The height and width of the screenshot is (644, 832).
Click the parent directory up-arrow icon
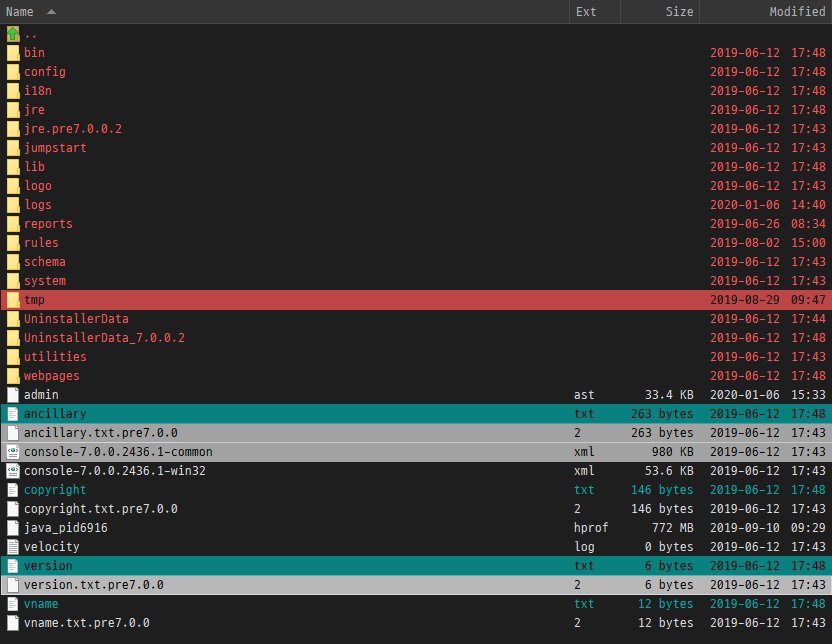[13, 34]
